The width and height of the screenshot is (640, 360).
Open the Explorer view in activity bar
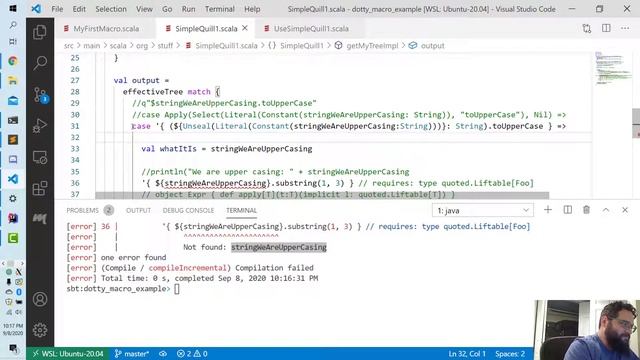click(x=40, y=32)
